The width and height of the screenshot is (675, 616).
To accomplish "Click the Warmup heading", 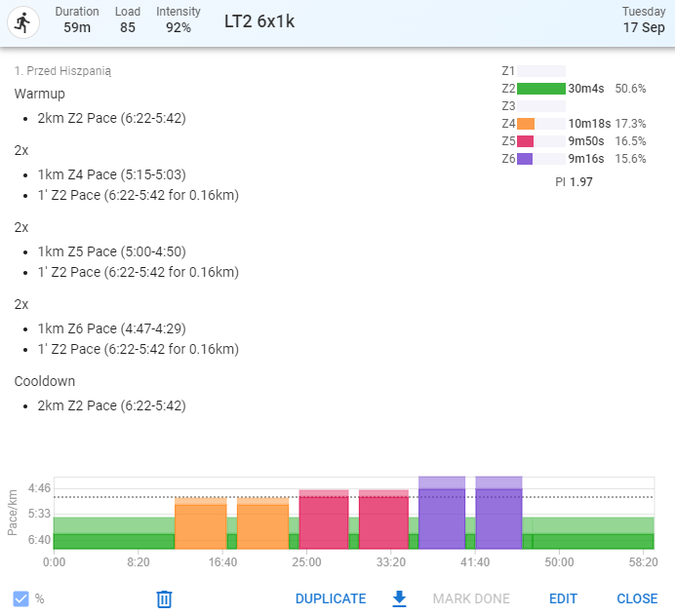I will pyautogui.click(x=40, y=94).
